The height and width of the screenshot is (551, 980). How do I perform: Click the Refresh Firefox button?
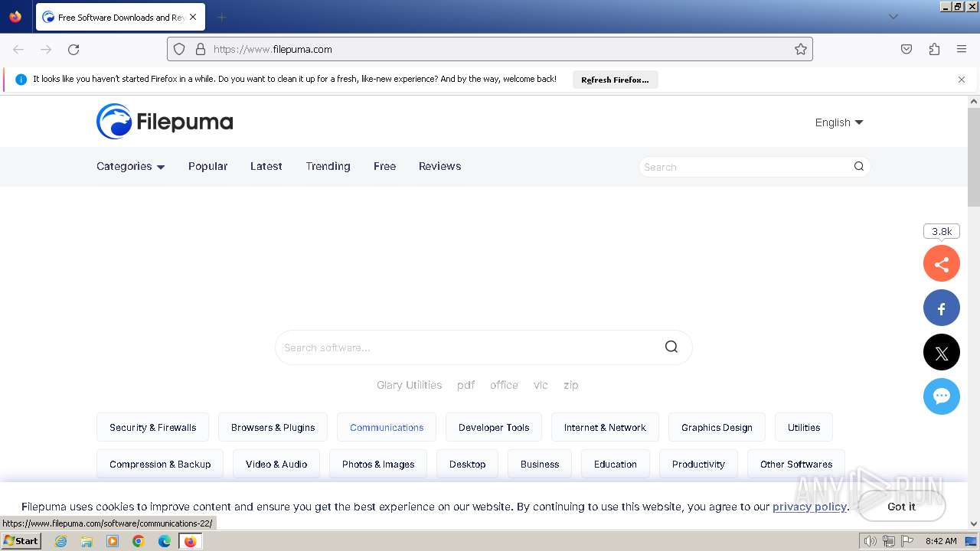pos(615,80)
